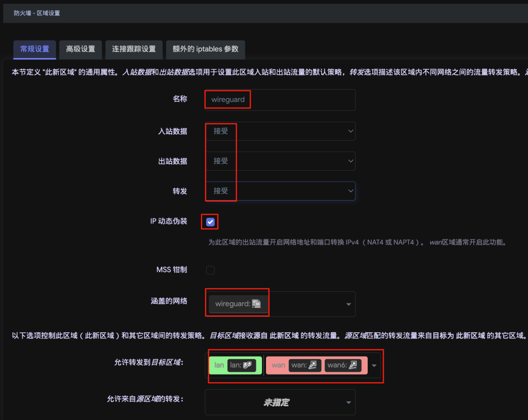Open the 转发 policy dropdown
The height and width of the screenshot is (420, 528).
point(280,191)
